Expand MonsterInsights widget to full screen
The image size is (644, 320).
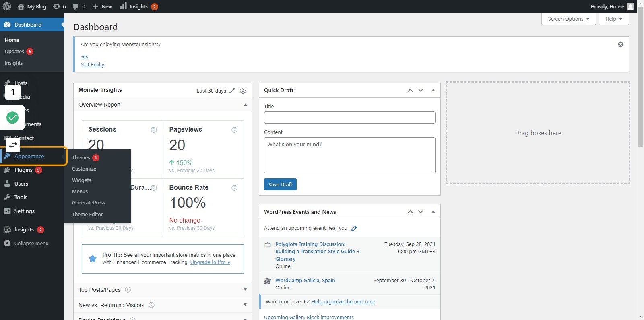[232, 91]
